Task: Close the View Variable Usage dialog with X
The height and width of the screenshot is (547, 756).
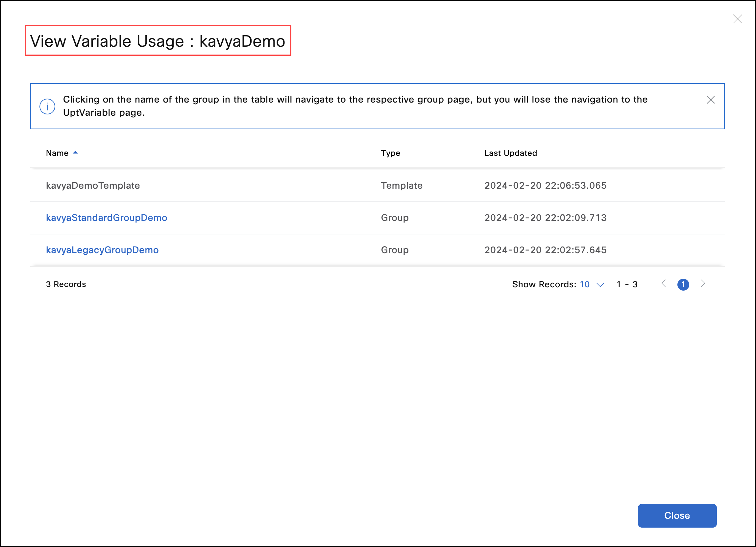Action: [737, 19]
